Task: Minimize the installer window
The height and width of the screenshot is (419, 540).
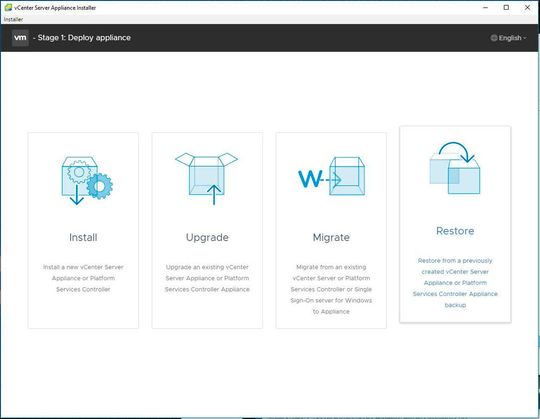Action: [x=486, y=7]
